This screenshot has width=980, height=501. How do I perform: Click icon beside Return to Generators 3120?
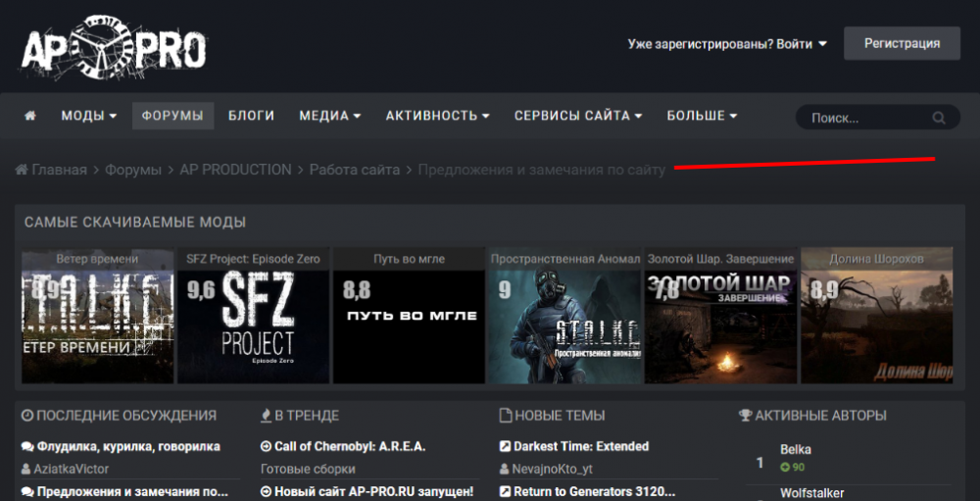coord(505,491)
